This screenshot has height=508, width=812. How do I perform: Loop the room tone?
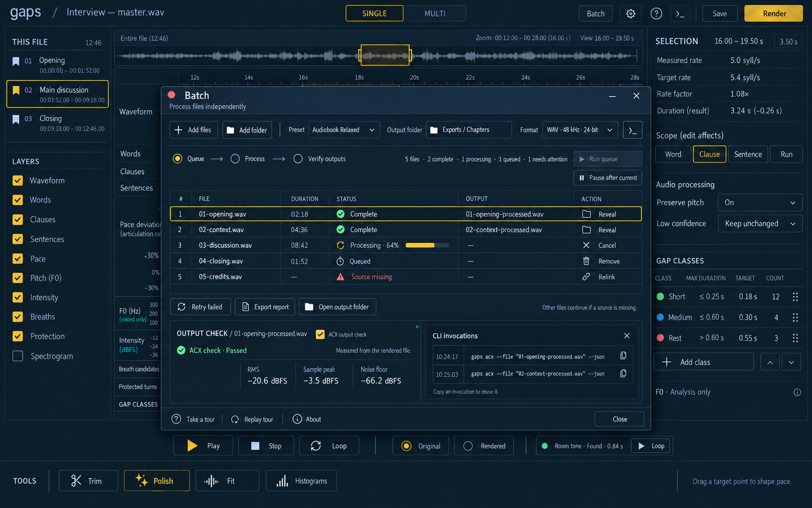(651, 446)
